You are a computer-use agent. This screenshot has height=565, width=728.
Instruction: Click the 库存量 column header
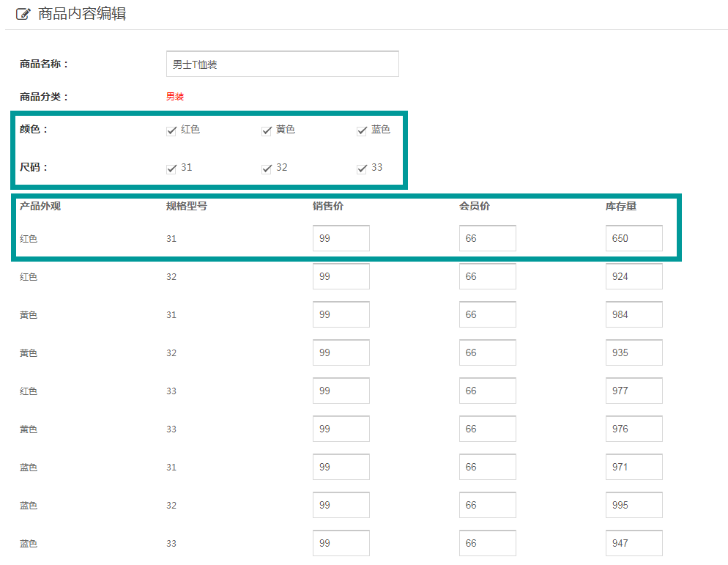click(x=620, y=206)
